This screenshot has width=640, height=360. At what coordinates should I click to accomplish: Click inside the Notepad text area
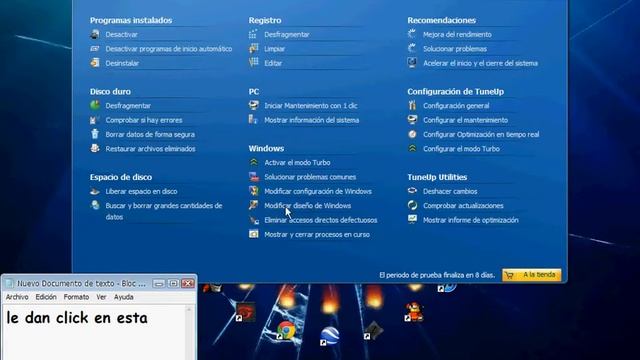(94, 332)
